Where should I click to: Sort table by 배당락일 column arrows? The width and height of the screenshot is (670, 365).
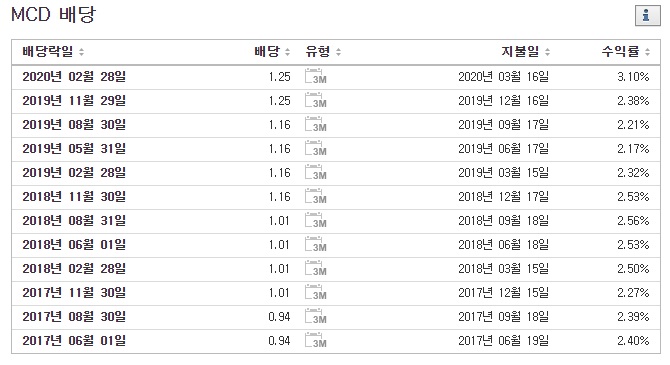pyautogui.click(x=81, y=52)
